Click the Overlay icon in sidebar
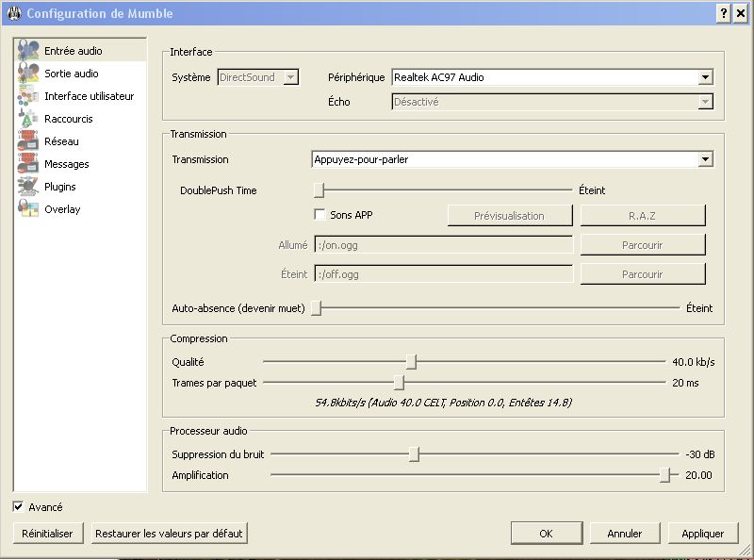This screenshot has height=560, width=754. pos(28,208)
